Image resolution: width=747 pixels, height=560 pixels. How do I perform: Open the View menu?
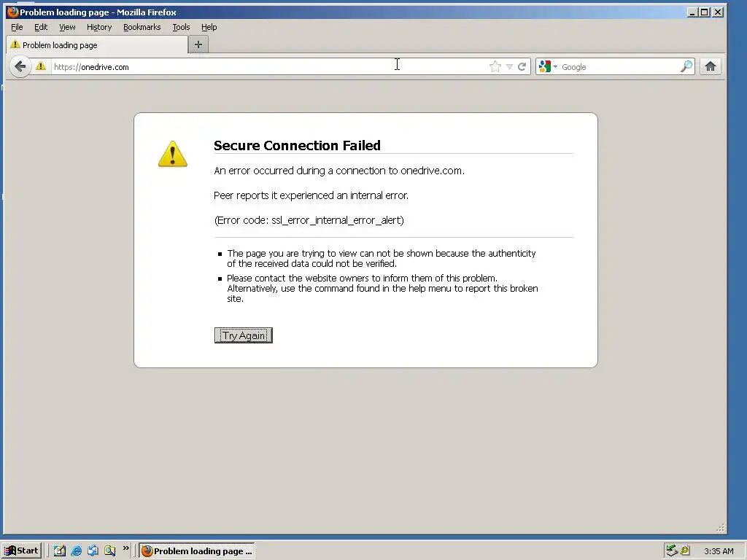pos(67,27)
